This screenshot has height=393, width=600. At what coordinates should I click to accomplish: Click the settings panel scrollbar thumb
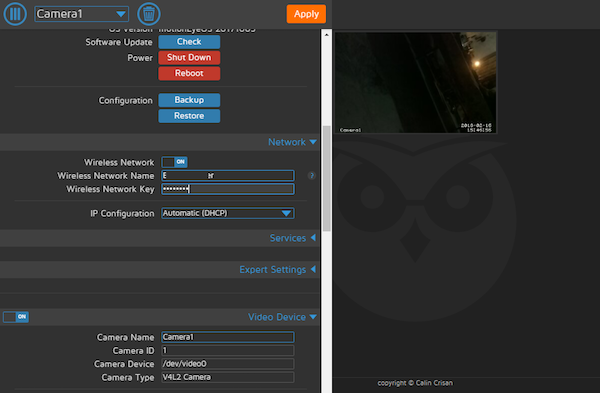coord(326,178)
